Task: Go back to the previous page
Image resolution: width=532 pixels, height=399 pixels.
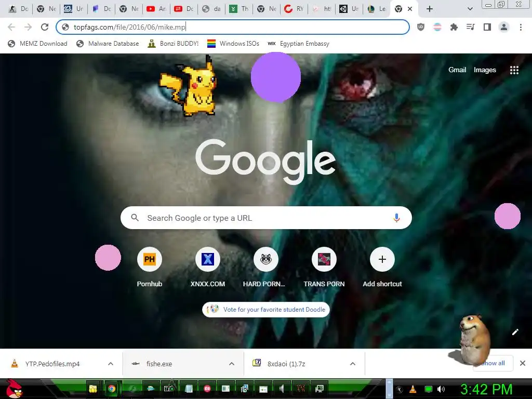Action: 11,27
